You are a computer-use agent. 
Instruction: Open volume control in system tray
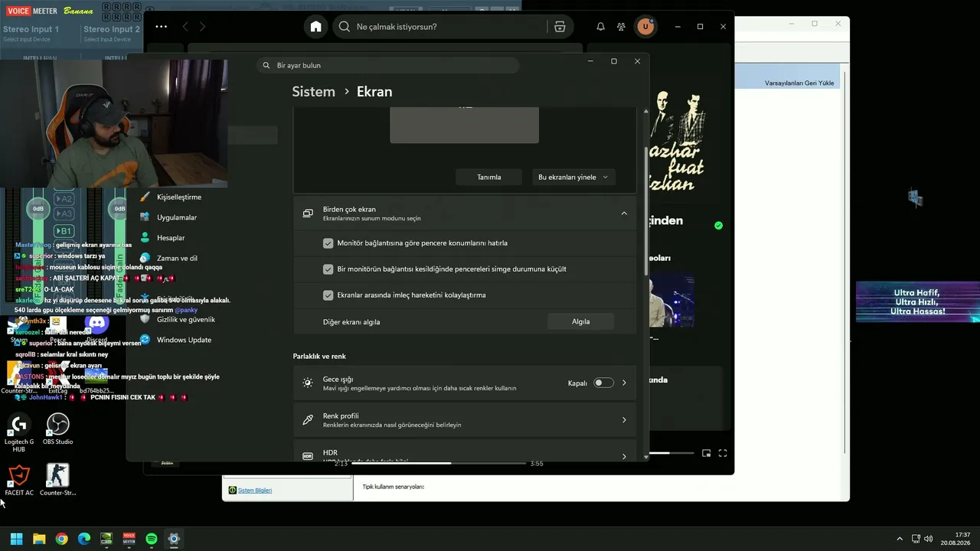click(928, 539)
